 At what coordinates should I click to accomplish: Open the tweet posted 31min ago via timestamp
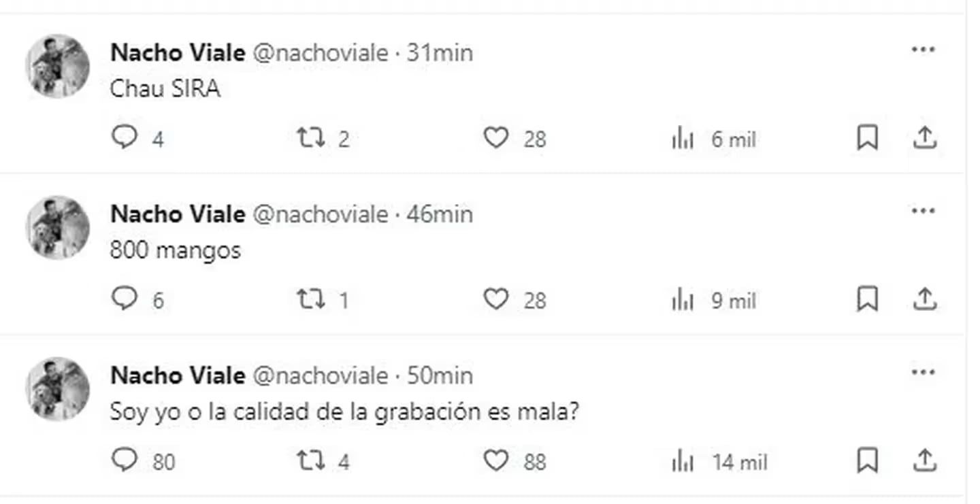pyautogui.click(x=439, y=52)
